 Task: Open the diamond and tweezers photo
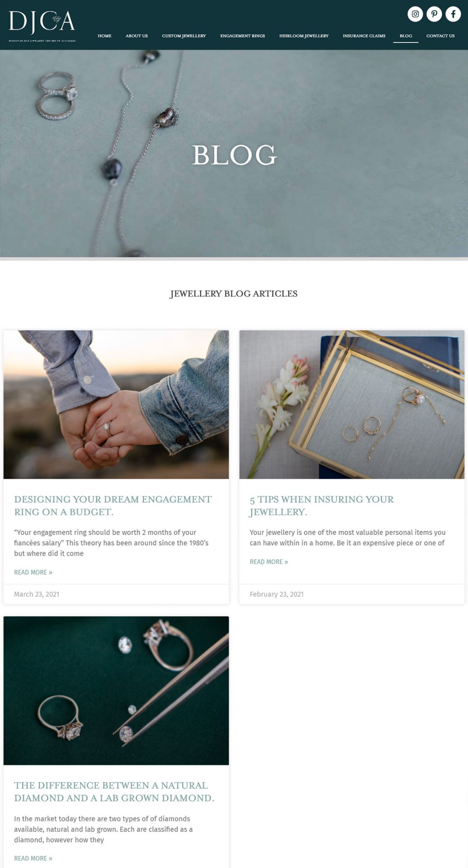[x=116, y=690]
